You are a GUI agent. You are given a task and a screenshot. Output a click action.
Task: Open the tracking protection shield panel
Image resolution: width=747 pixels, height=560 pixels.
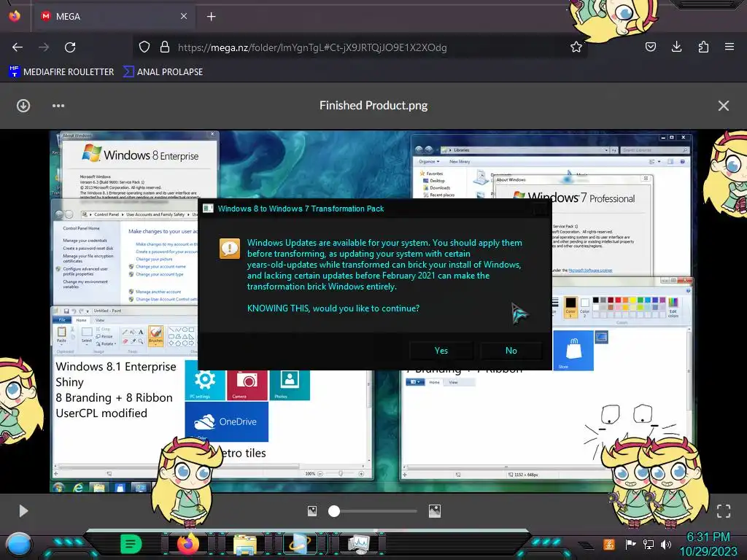(x=144, y=47)
